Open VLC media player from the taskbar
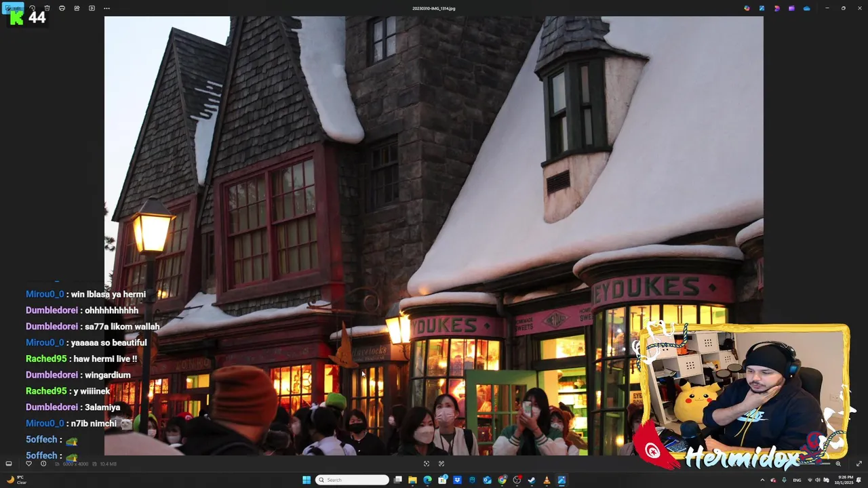This screenshot has height=488, width=868. pos(547,480)
